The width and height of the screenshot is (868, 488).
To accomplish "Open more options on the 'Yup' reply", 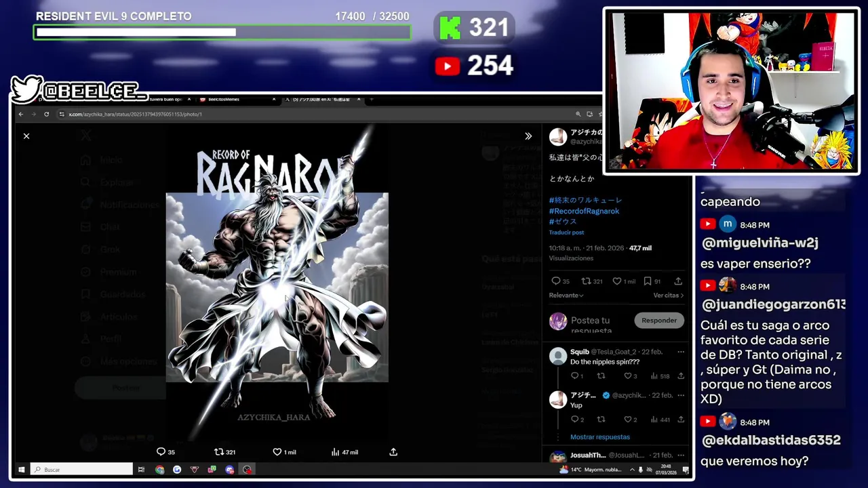I will 681,395.
